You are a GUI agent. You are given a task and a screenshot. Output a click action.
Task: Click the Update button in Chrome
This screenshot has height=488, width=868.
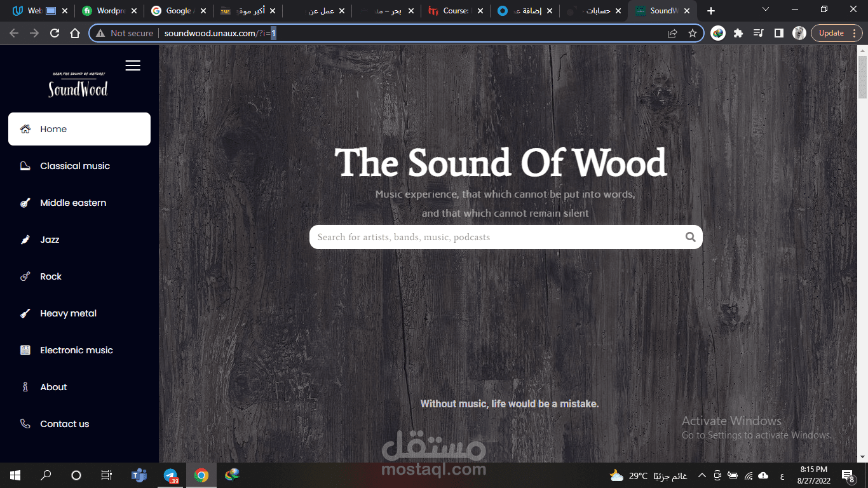[832, 32]
